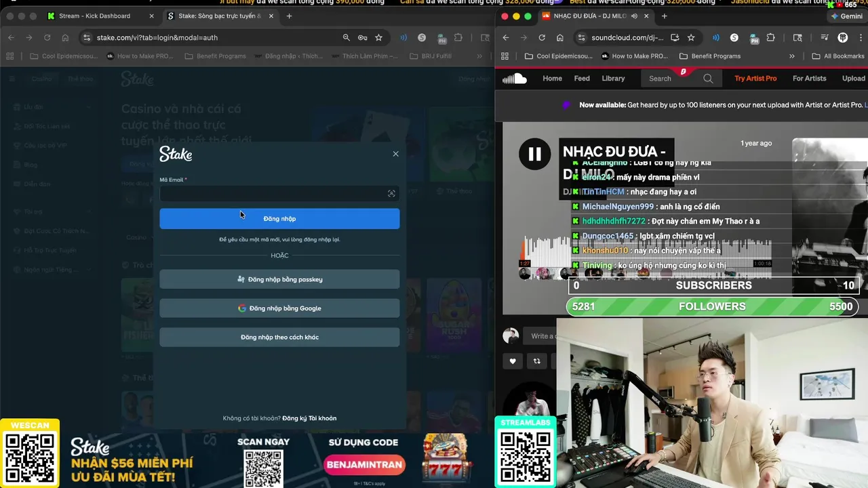Open the SoundCloud Home menu item
The height and width of the screenshot is (488, 868).
552,79
